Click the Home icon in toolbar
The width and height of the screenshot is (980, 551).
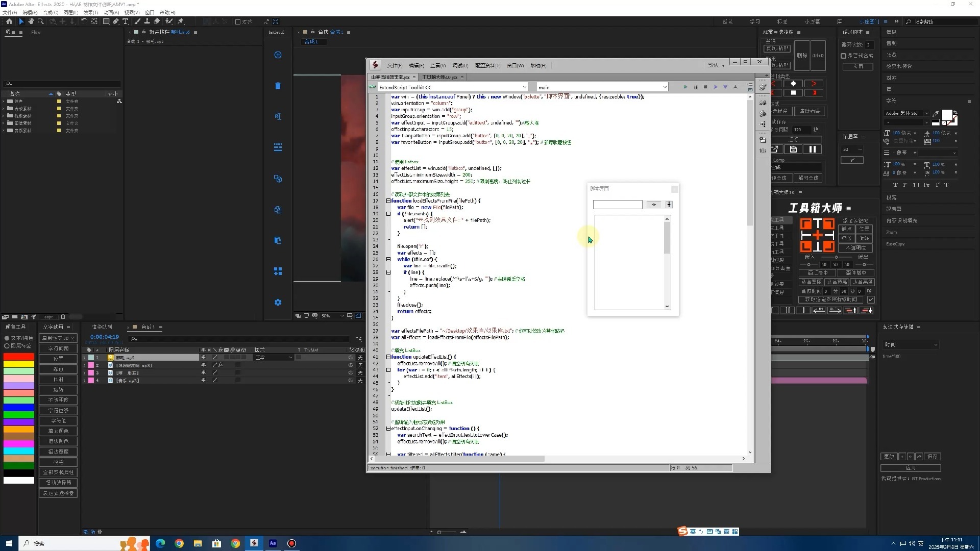[9, 21]
